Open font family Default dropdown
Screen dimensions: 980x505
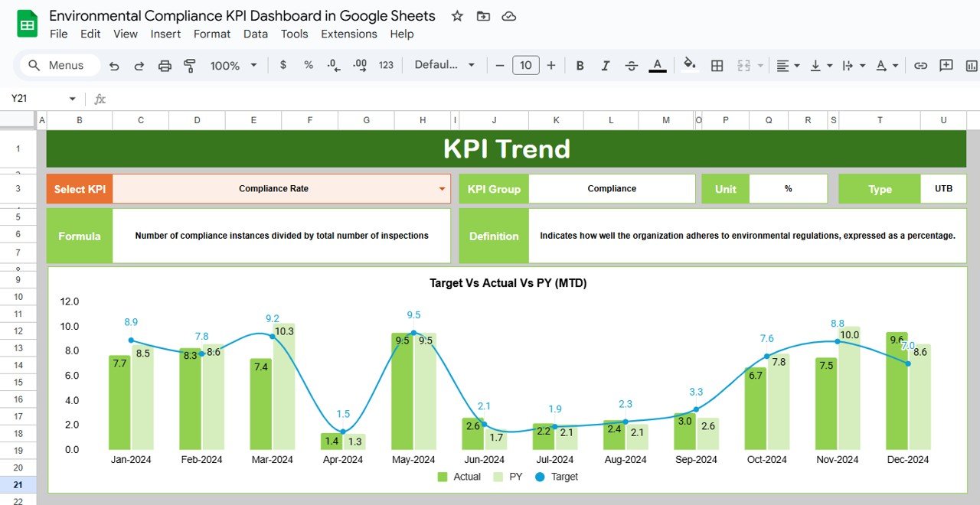445,65
